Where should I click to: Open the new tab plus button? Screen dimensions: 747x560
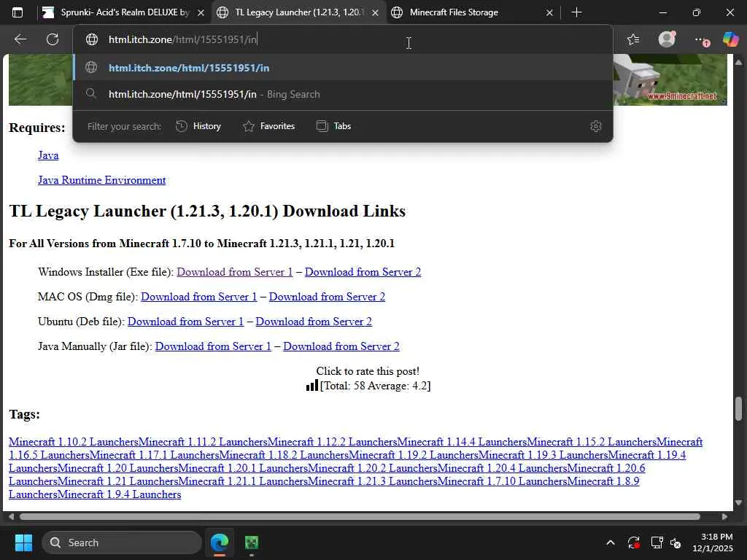576,12
